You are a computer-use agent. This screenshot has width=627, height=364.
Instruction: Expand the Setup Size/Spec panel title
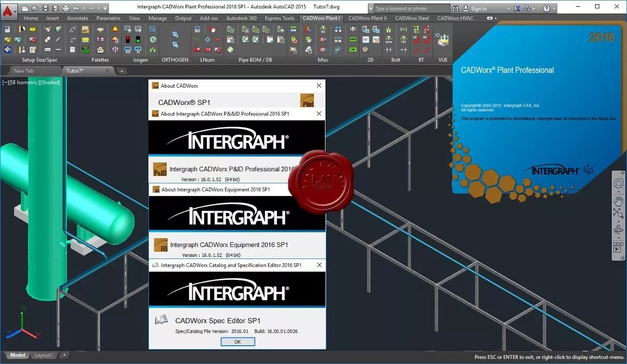click(40, 60)
